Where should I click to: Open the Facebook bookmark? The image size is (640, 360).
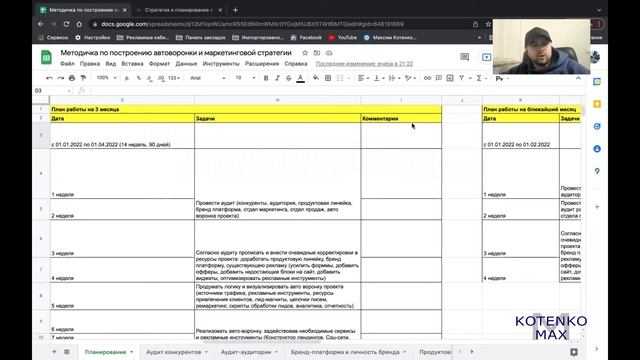pyautogui.click(x=306, y=38)
